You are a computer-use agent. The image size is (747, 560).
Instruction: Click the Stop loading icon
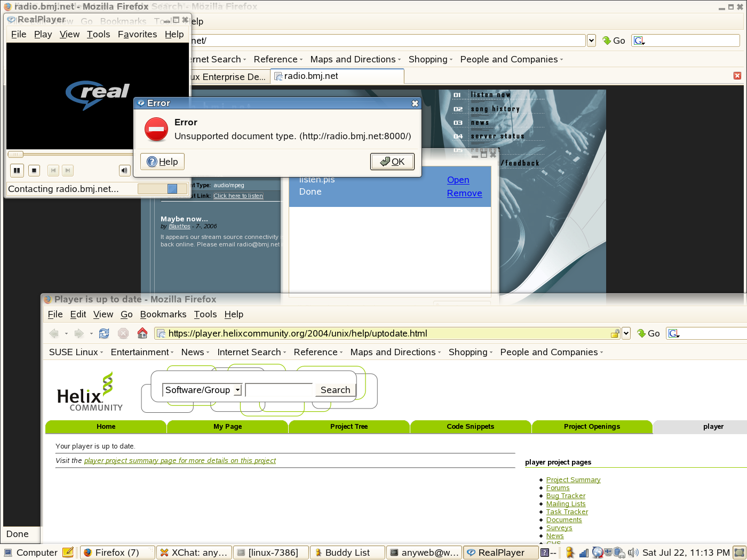point(123,333)
